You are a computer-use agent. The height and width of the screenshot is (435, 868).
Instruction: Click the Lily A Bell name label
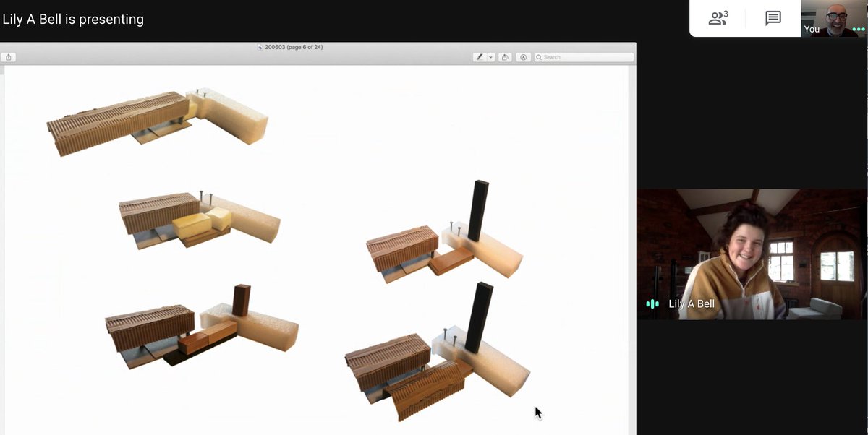(692, 304)
